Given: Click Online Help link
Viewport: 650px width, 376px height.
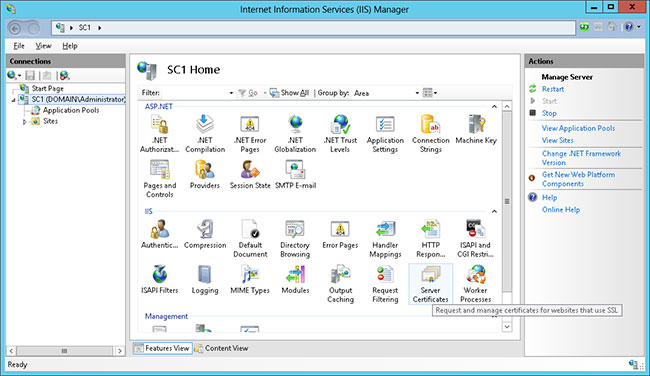Looking at the screenshot, I should pyautogui.click(x=560, y=210).
